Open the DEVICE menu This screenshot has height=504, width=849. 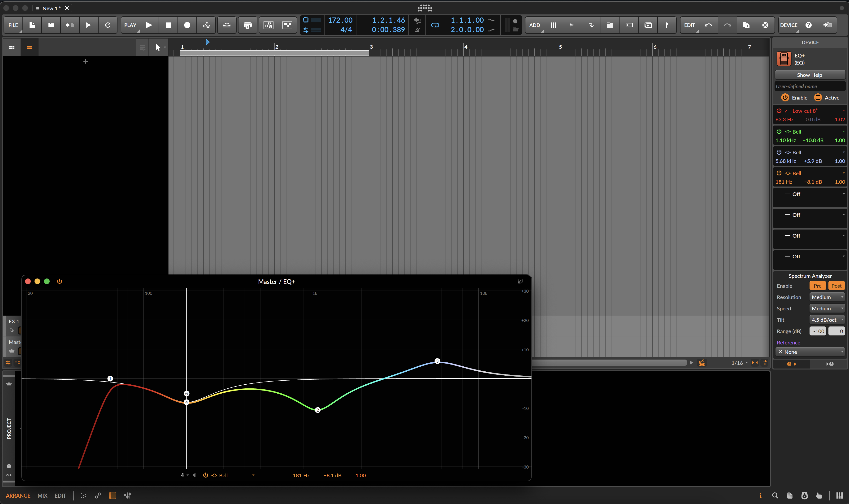(x=788, y=25)
